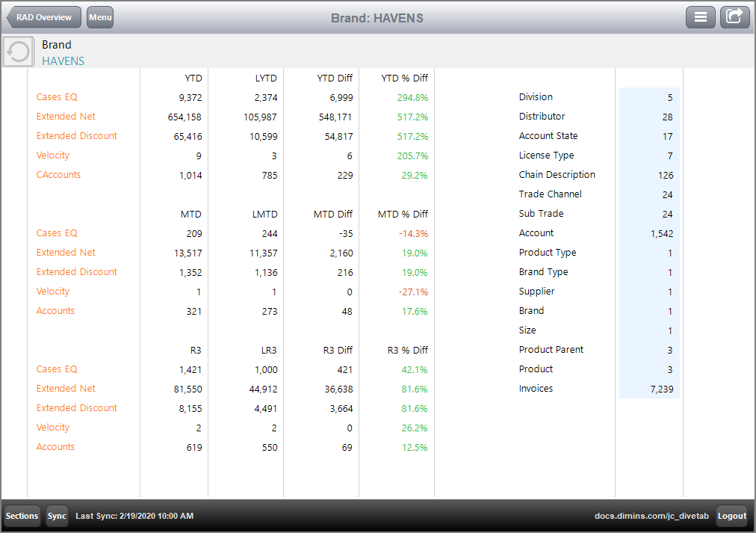
Task: Select the Cases EQ measure in YTD section
Action: (57, 96)
